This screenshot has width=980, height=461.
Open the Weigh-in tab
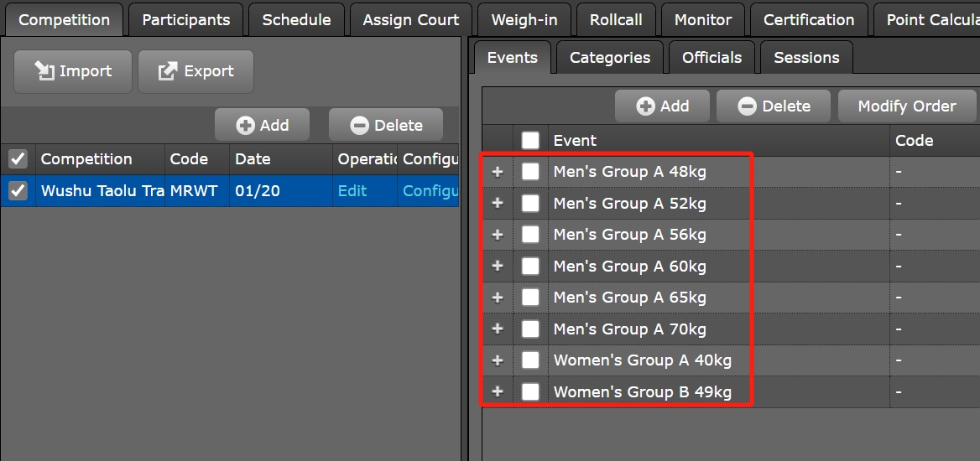point(525,20)
